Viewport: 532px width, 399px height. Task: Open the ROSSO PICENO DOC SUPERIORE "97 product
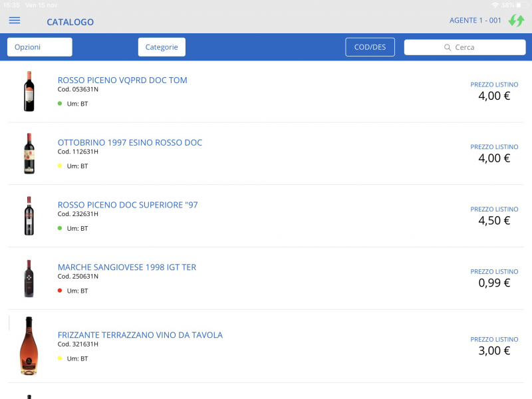(128, 205)
